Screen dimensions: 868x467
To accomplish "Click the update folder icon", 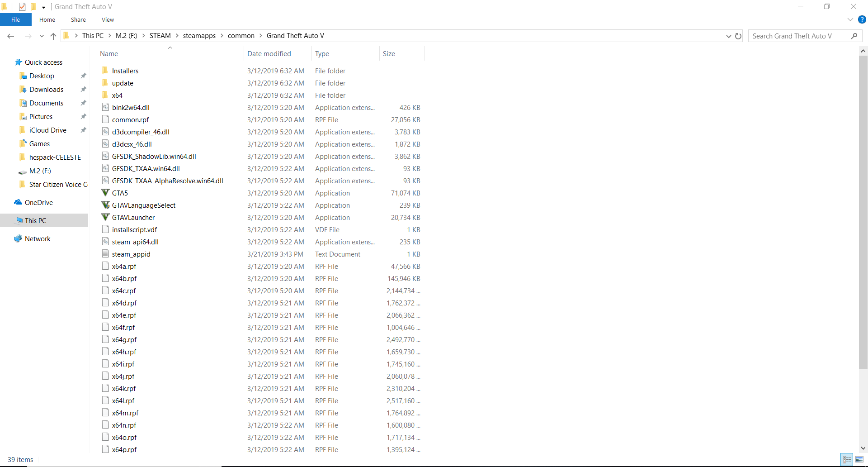I will [105, 82].
